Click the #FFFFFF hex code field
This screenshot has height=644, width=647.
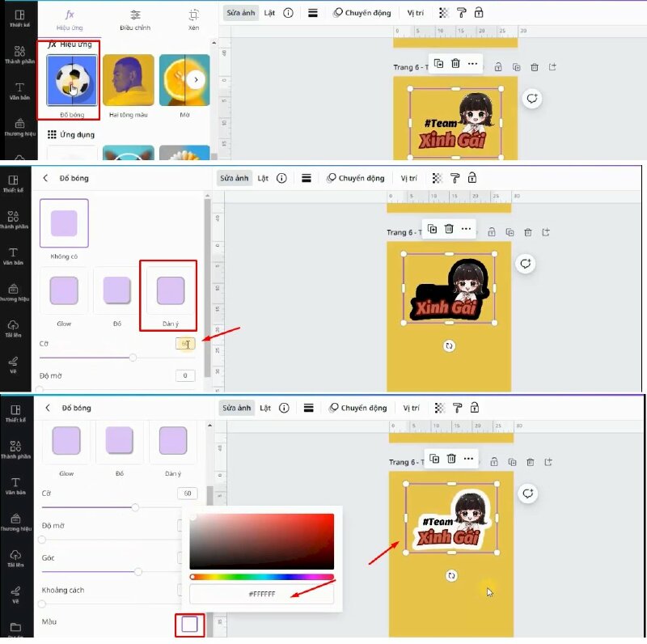tap(261, 595)
